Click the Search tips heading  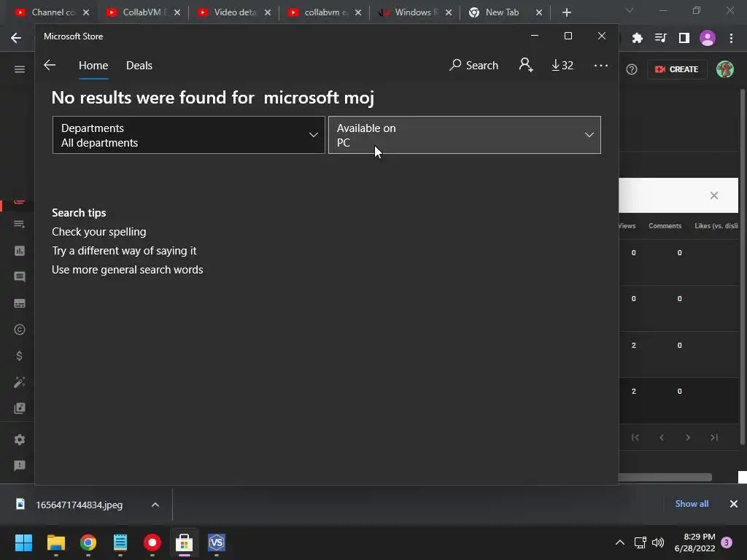[79, 213]
